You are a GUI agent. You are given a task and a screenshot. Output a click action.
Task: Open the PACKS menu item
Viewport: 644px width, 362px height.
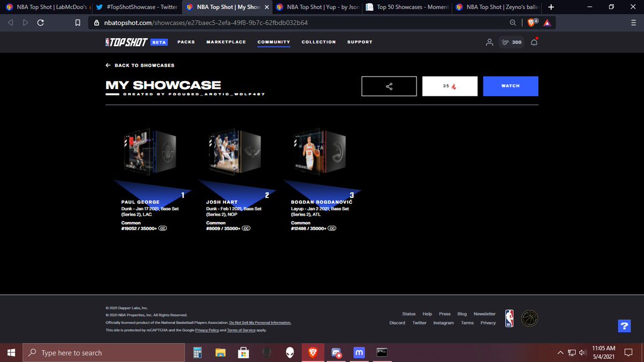pos(186,42)
